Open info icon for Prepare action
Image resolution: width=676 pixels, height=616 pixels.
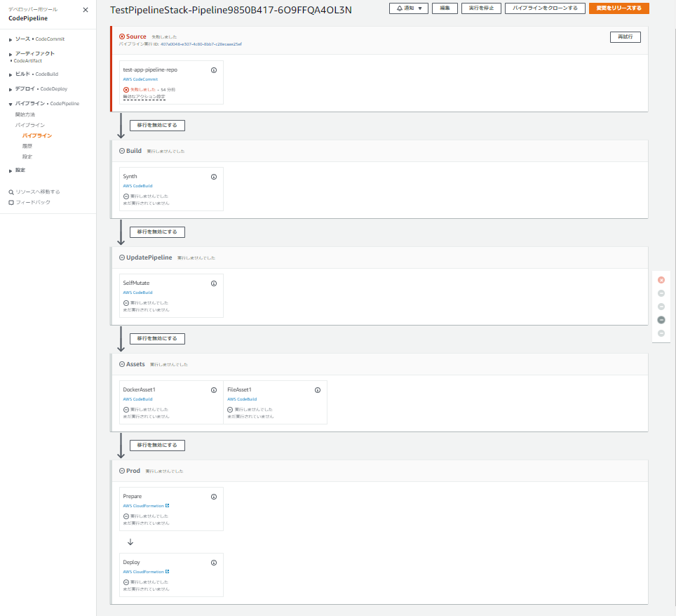click(x=214, y=497)
